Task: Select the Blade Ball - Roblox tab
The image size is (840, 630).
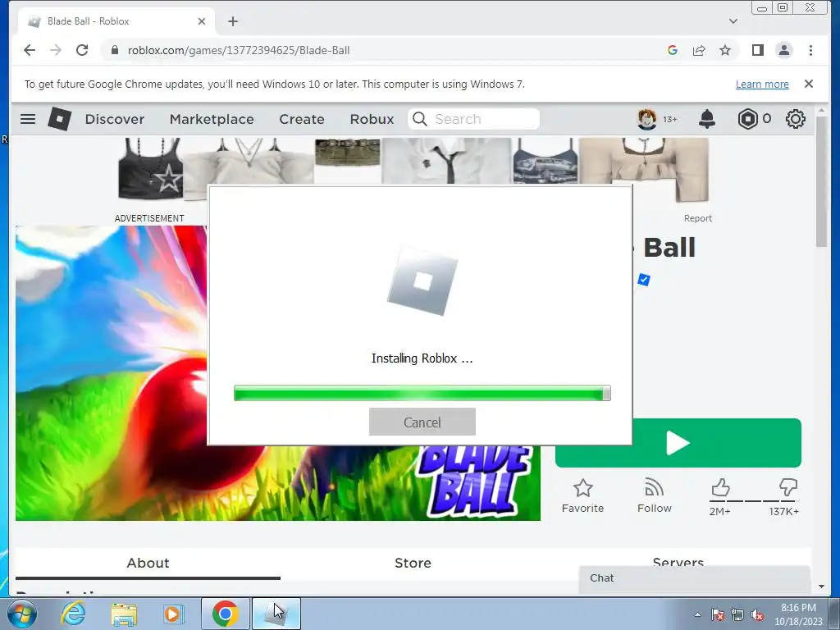Action: pos(116,21)
